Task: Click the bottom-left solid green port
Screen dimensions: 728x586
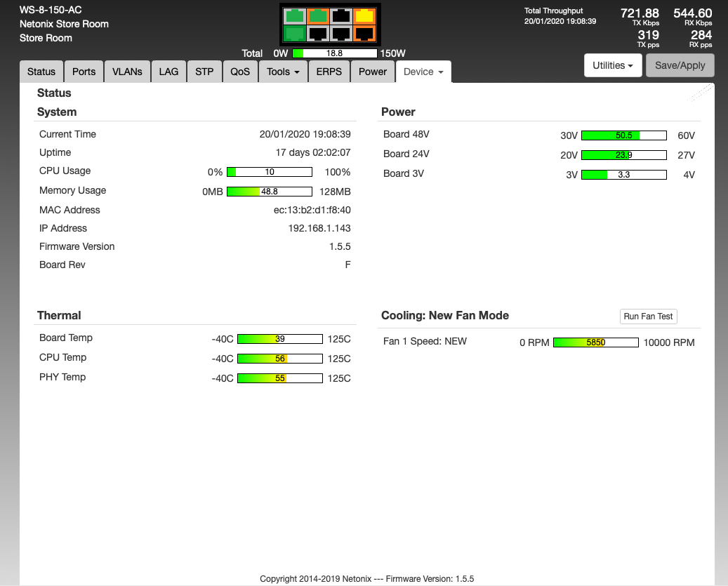Action: tap(295, 33)
